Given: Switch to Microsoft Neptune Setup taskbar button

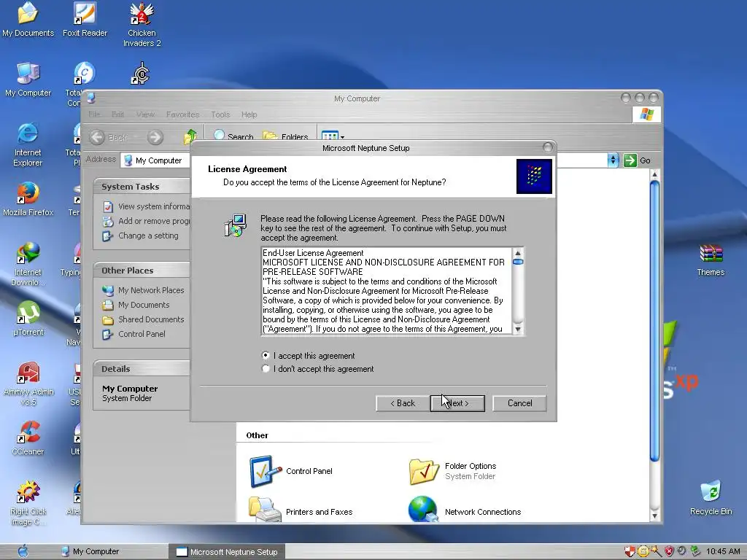Looking at the screenshot, I should (227, 551).
